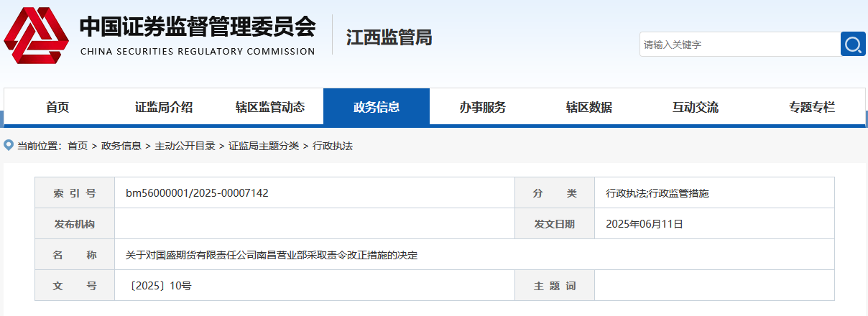Viewport: 868px width, 316px height.
Task: Click the issue date 2025年06月11日
Action: [645, 224]
